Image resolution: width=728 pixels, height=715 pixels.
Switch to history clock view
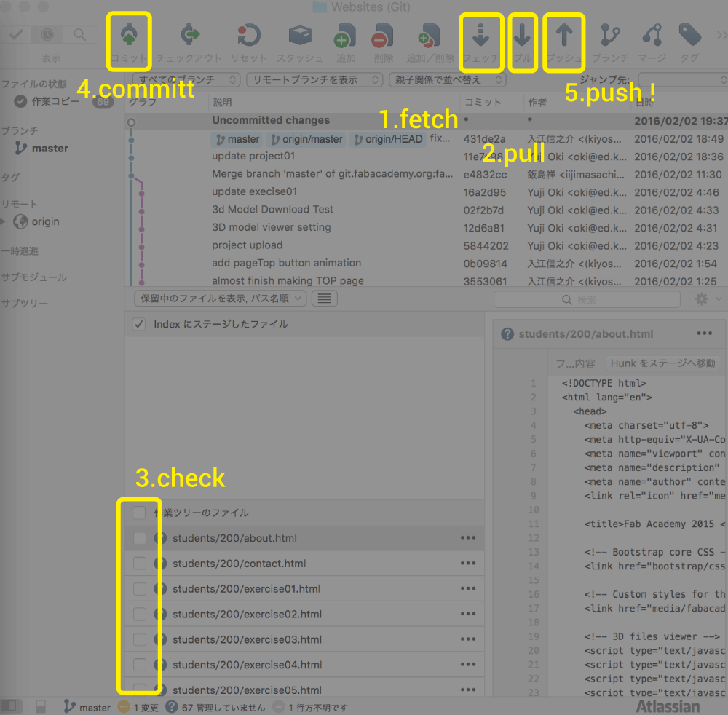[47, 34]
